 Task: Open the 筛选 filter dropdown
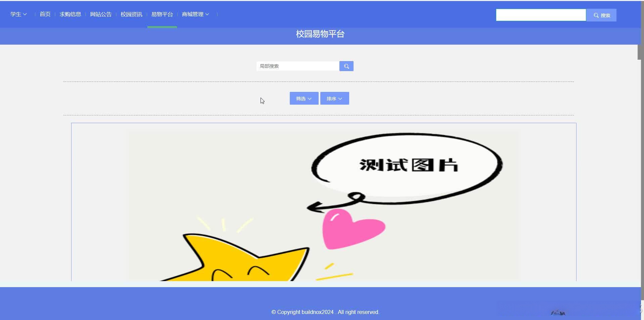tap(303, 98)
